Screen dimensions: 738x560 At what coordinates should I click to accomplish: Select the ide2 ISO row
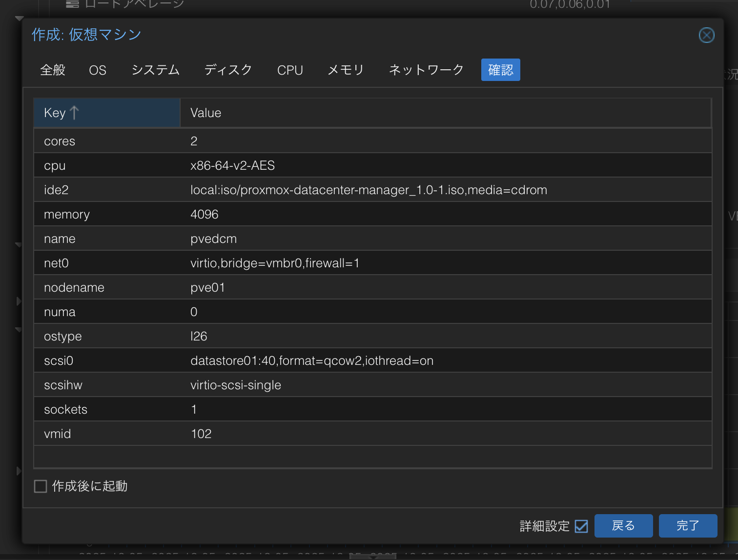[x=369, y=190]
